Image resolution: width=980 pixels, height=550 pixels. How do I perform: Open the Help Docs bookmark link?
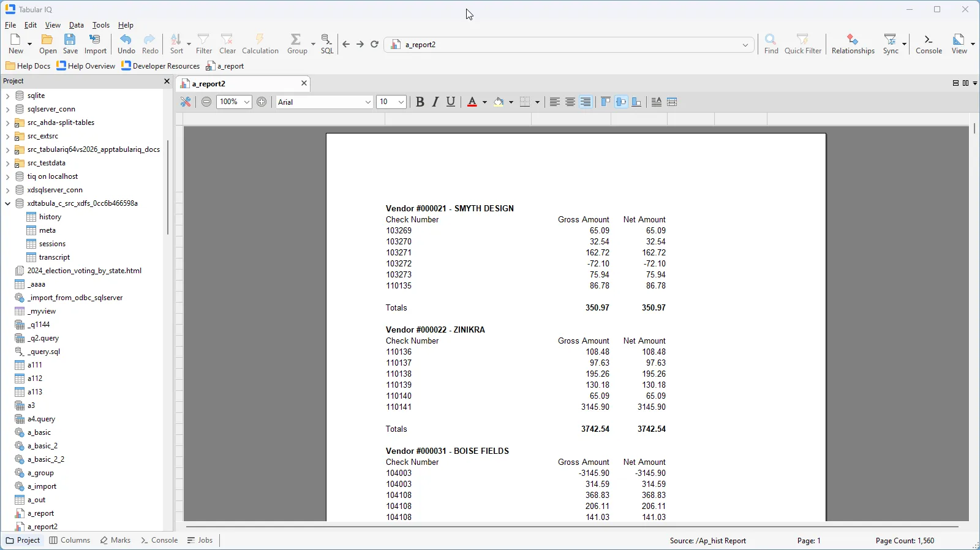click(28, 66)
